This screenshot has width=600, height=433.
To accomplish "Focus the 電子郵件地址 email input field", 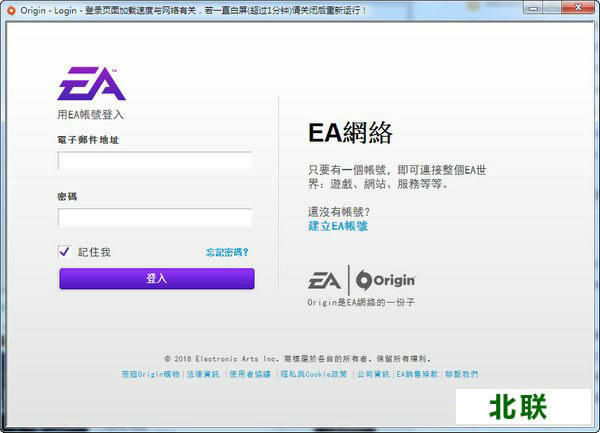I will tap(155, 161).
